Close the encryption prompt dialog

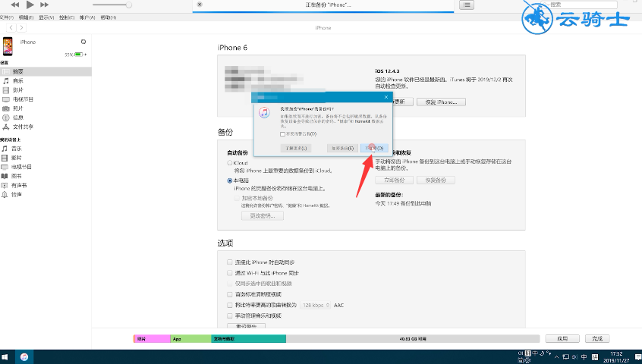click(x=386, y=97)
